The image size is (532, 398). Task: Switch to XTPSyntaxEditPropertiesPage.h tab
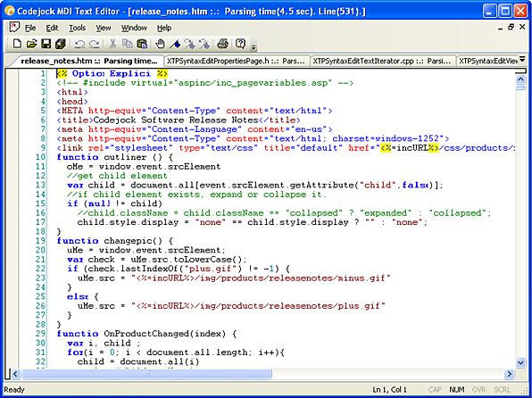(237, 62)
